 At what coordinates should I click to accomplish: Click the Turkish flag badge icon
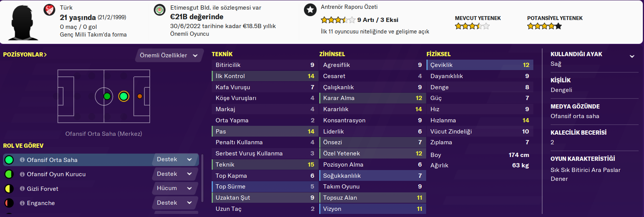pos(49,10)
